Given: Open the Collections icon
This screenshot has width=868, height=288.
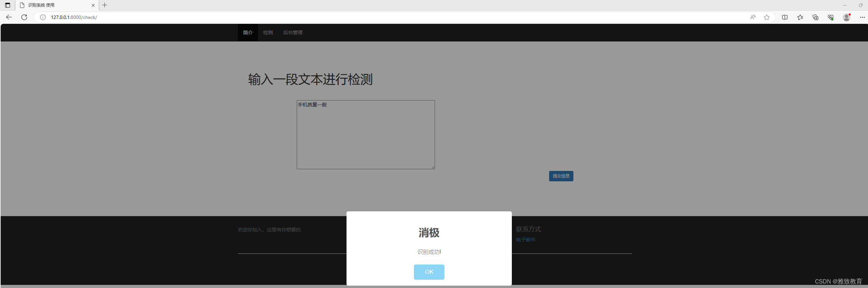Looking at the screenshot, I should [815, 17].
